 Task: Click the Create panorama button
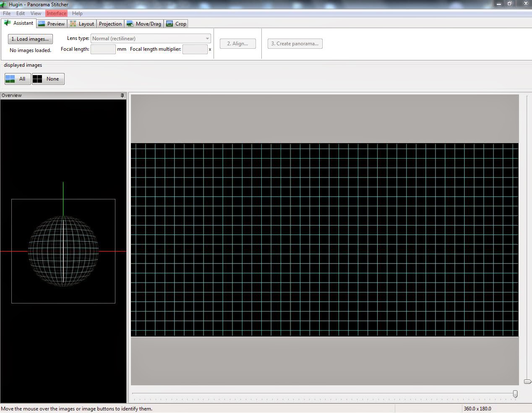pos(295,43)
